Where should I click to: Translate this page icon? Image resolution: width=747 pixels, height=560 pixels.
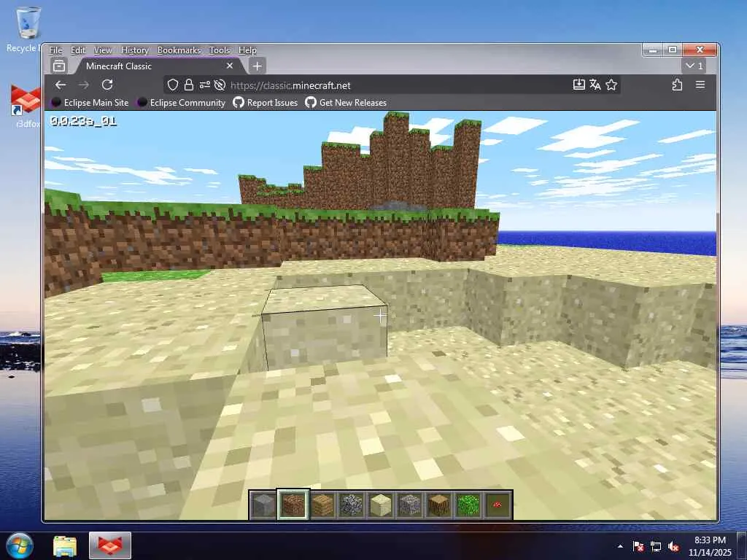pos(595,85)
